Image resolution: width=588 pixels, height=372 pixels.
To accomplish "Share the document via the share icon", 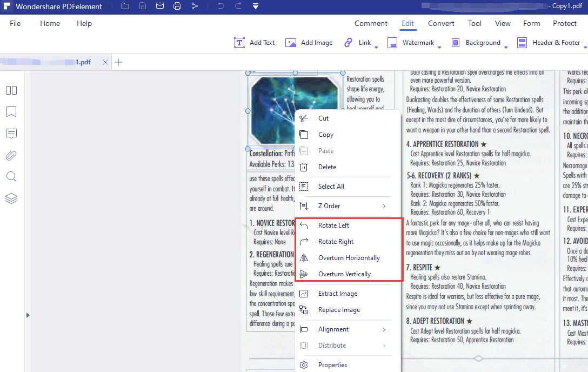I will coord(195,6).
